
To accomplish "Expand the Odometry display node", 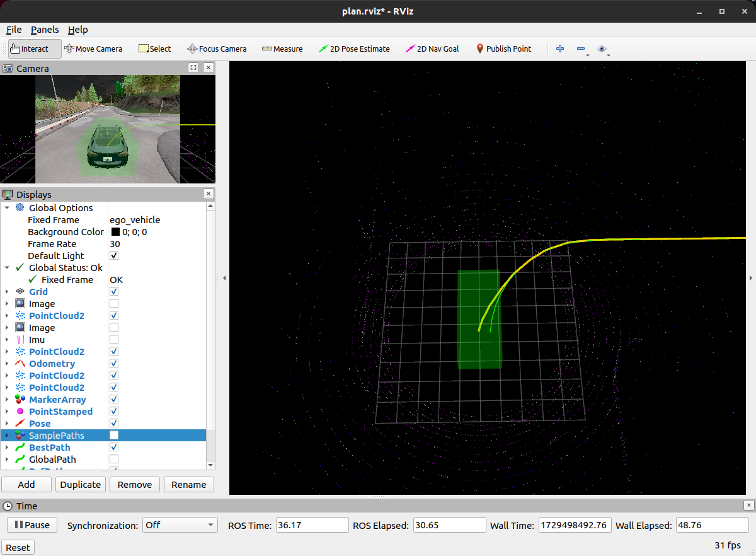I will pos(7,363).
